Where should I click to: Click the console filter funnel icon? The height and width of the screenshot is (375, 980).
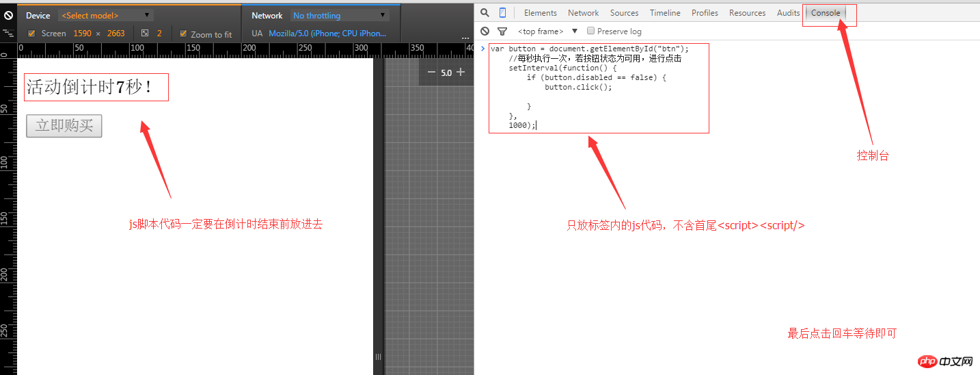tap(502, 31)
